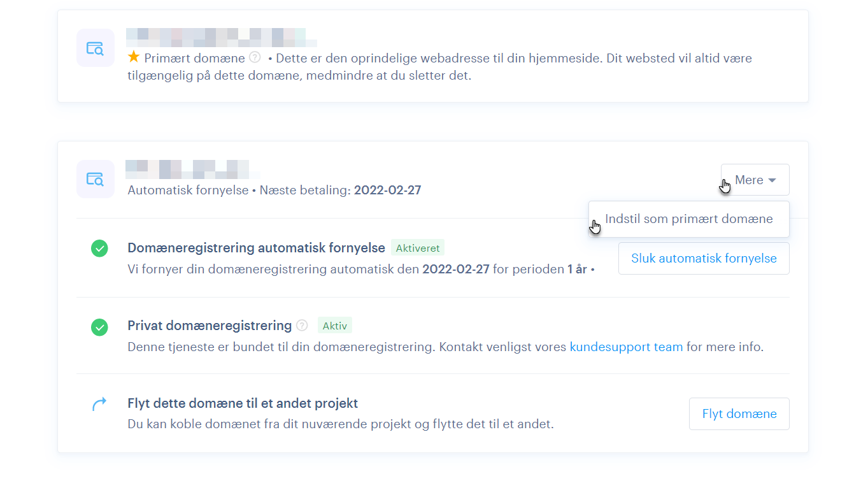
Task: Click heading Flyt dette domæne til et andet projekt
Action: [x=243, y=403]
